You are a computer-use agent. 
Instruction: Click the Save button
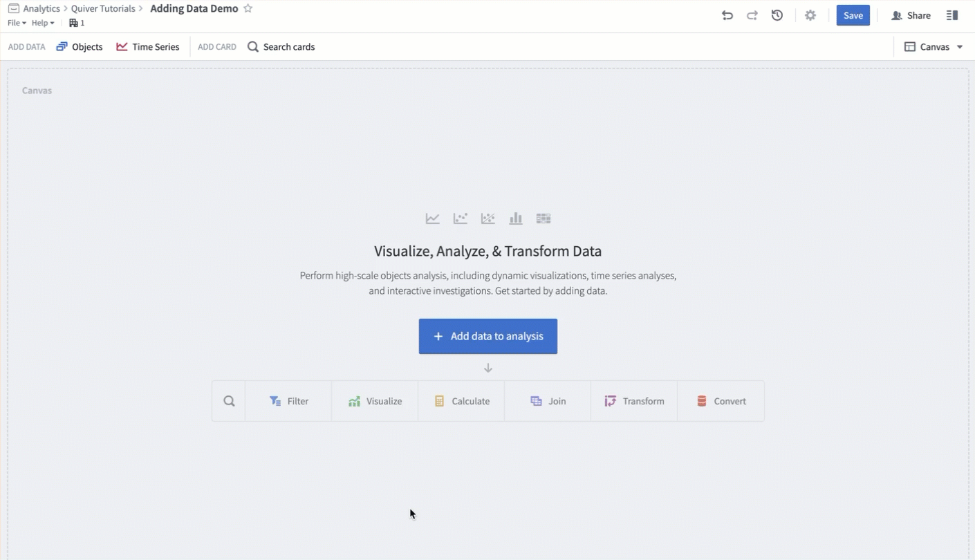pyautogui.click(x=853, y=15)
